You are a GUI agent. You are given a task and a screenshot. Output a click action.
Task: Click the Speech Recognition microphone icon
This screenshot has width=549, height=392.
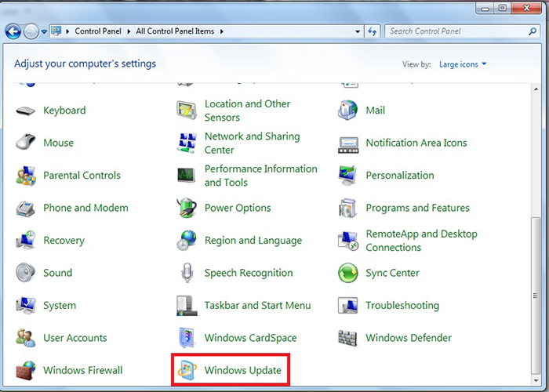[x=187, y=273]
